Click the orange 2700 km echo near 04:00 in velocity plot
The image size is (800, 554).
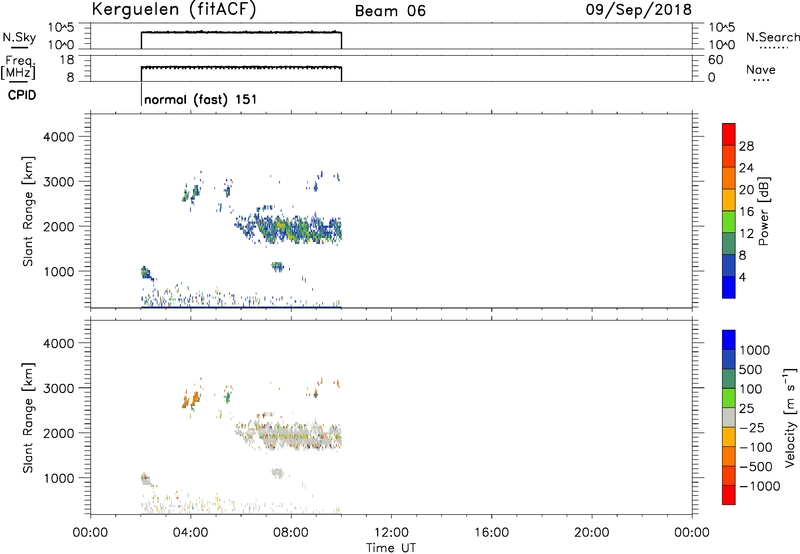[x=191, y=399]
